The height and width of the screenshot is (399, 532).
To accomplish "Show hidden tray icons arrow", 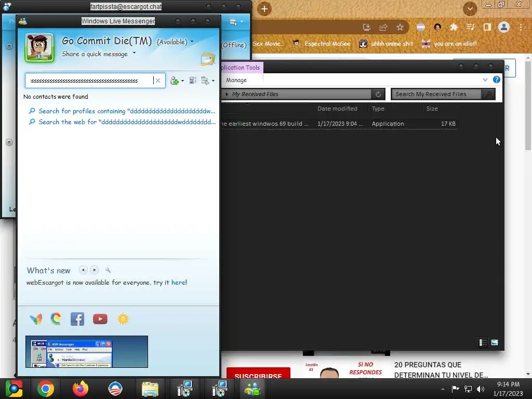I will (x=443, y=389).
